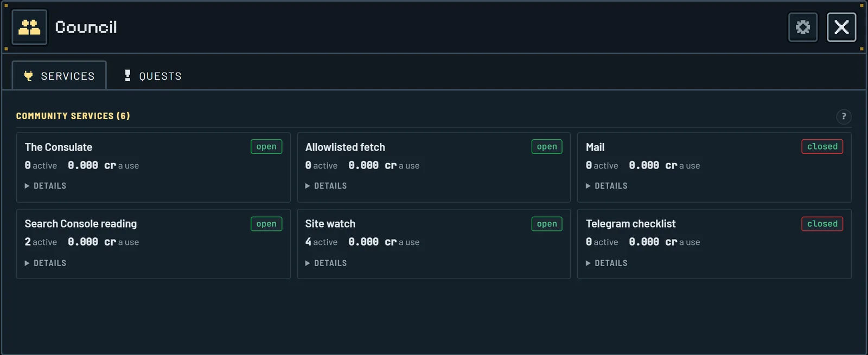
Task: Click the open badge on Allowlisted fetch
Action: tap(547, 147)
